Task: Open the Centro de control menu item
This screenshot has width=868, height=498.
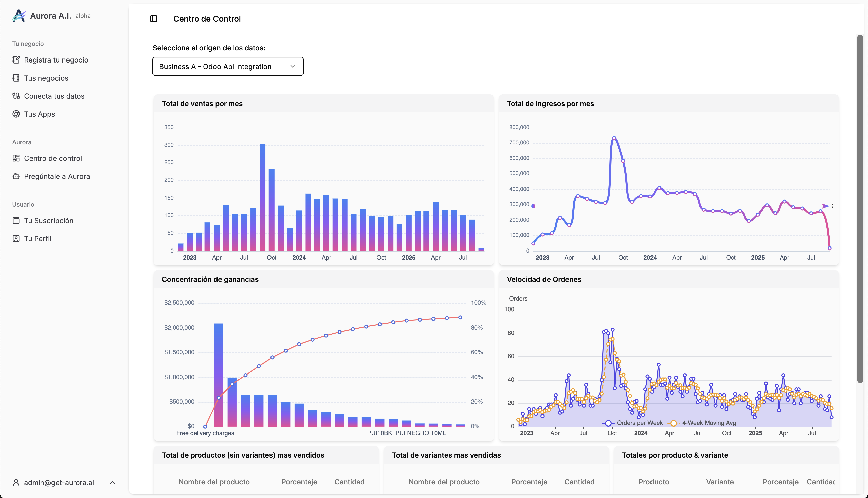Action: point(53,158)
